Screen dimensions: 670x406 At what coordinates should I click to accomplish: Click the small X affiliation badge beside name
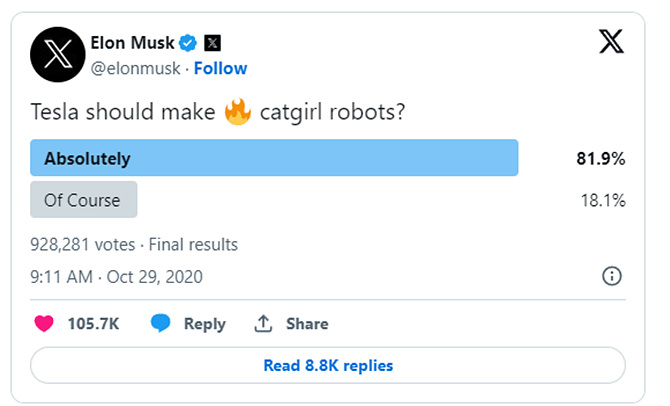[213, 43]
